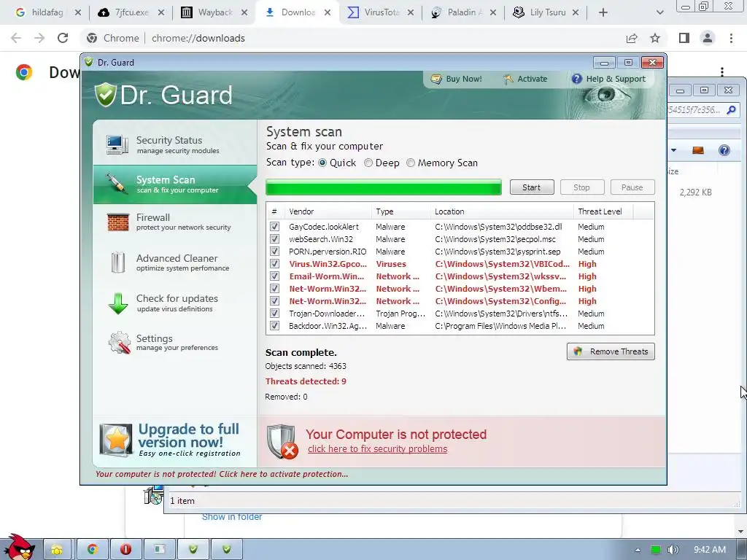Click the 9:42 AM clock in system tray

pos(710,550)
